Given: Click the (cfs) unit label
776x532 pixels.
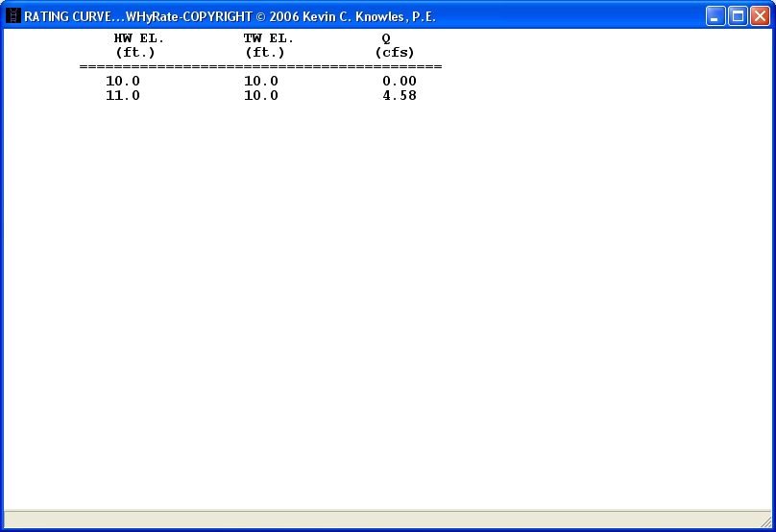Looking at the screenshot, I should (395, 53).
